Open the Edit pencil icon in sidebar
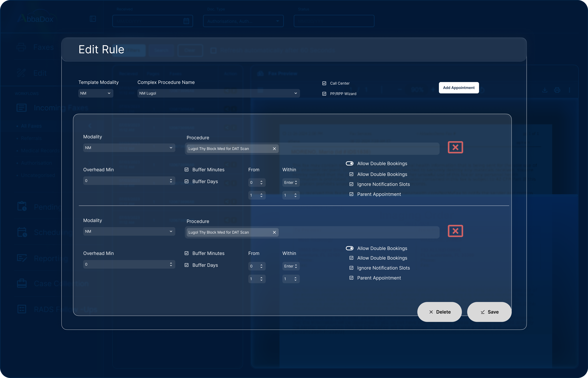 coord(22,73)
